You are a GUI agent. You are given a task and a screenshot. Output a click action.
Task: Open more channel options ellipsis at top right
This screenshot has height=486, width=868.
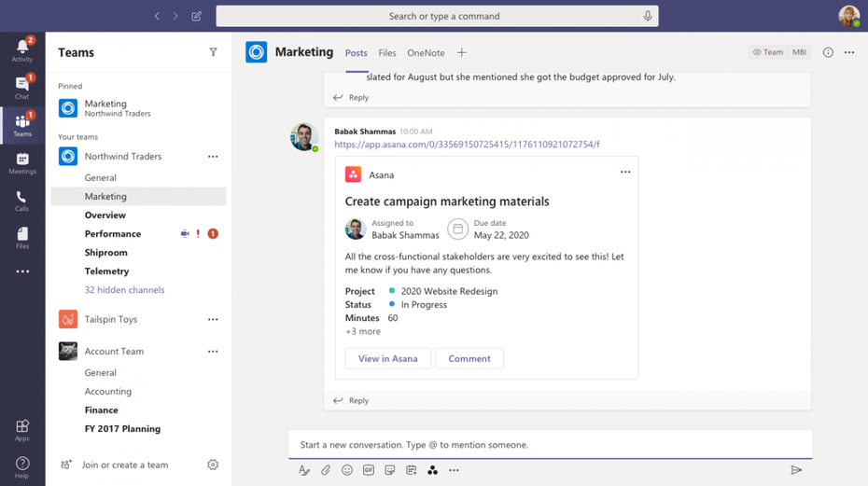tap(849, 52)
